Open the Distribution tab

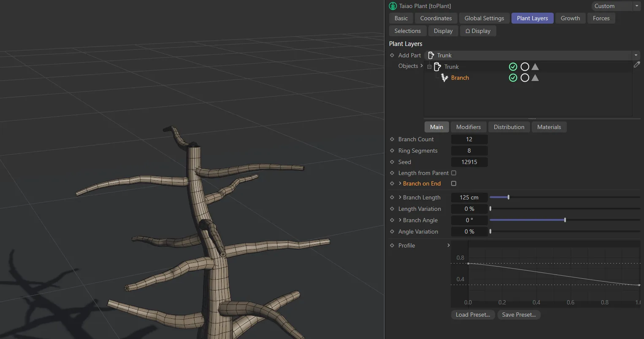coord(509,127)
